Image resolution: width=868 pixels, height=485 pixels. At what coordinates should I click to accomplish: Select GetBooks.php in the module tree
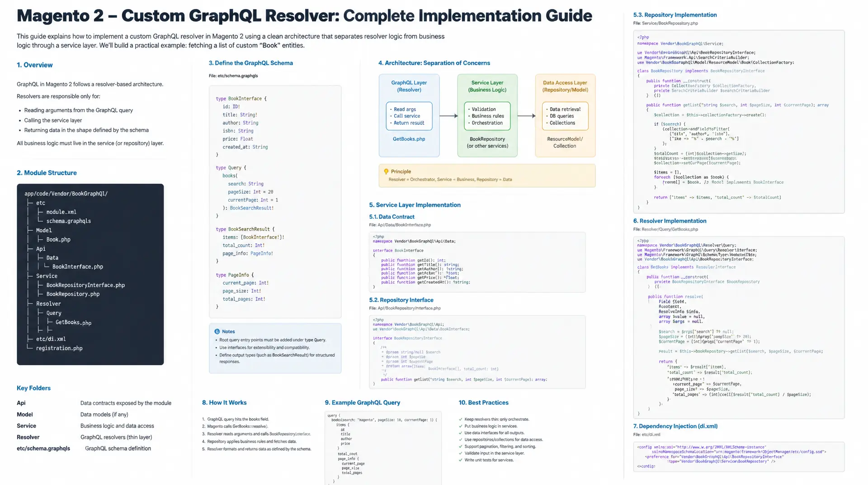click(x=73, y=323)
